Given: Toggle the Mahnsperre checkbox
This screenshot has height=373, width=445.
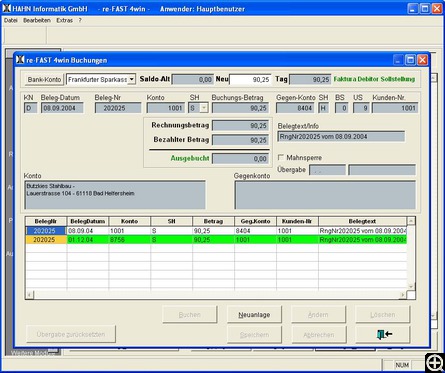Looking at the screenshot, I should click(x=281, y=157).
